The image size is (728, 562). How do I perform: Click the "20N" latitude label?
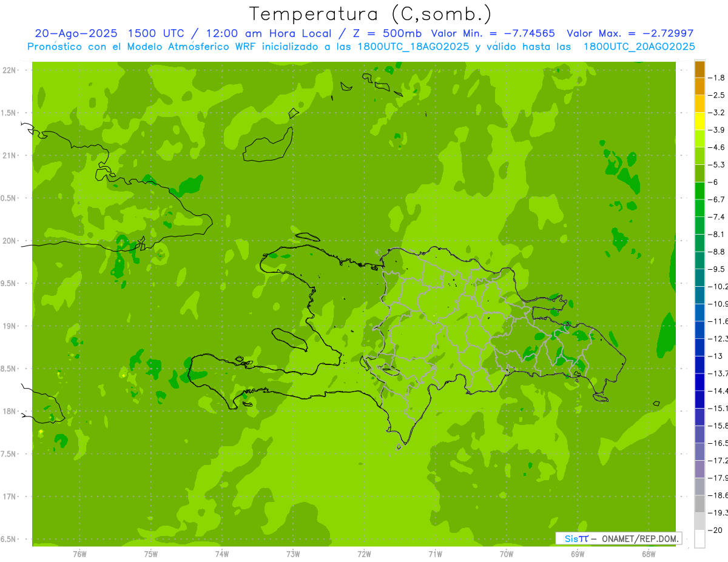point(8,241)
